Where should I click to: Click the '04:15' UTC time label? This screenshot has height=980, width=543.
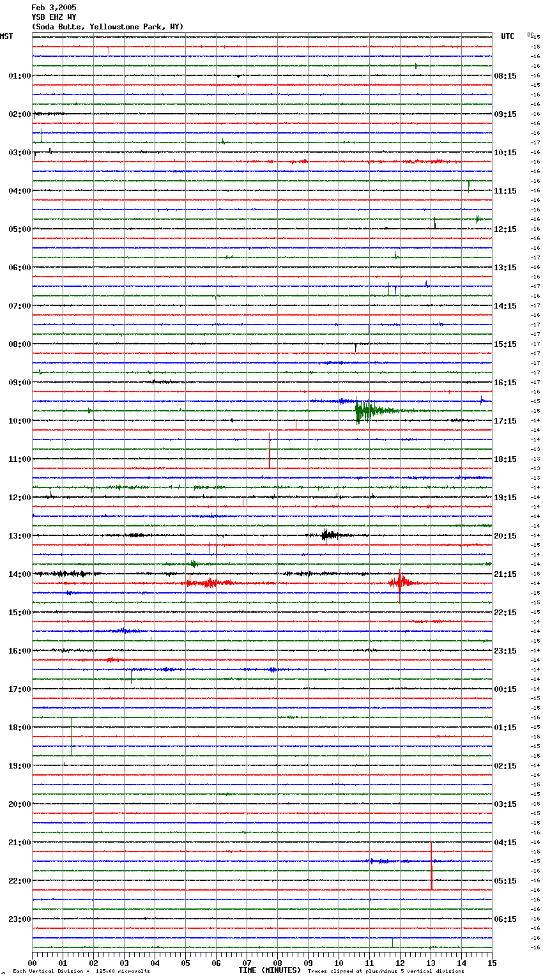tap(505, 843)
